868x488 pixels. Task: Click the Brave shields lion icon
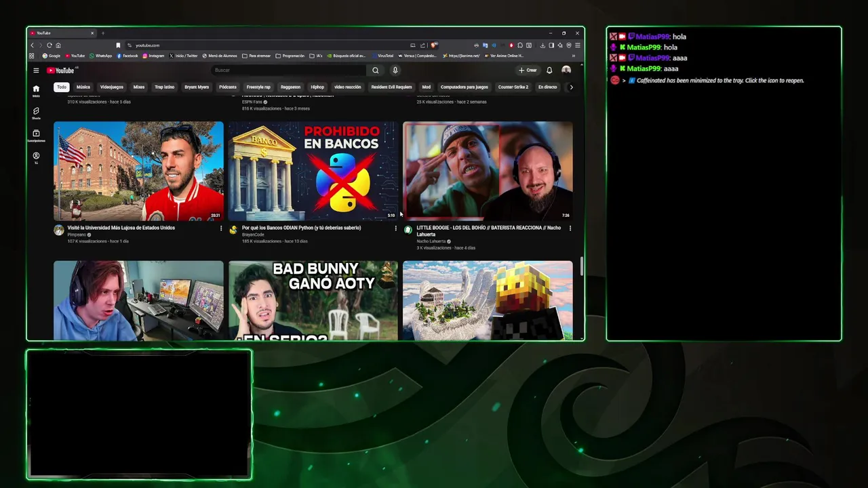(434, 45)
